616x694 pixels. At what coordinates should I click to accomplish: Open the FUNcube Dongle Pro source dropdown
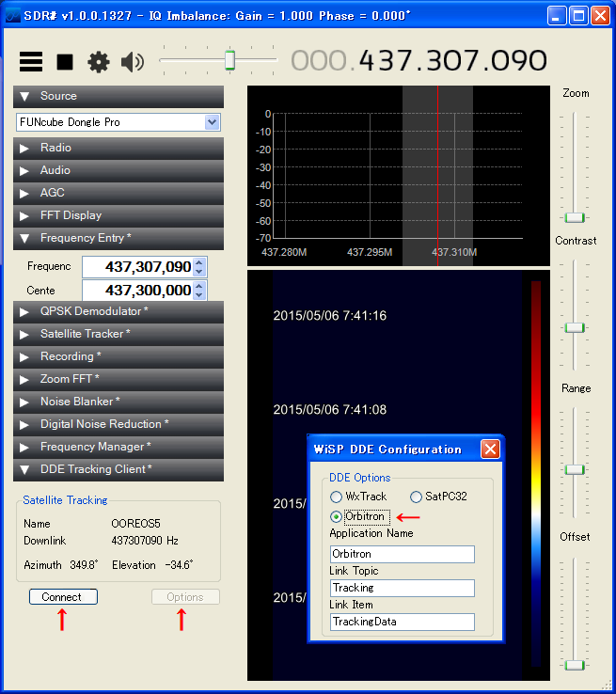(212, 122)
